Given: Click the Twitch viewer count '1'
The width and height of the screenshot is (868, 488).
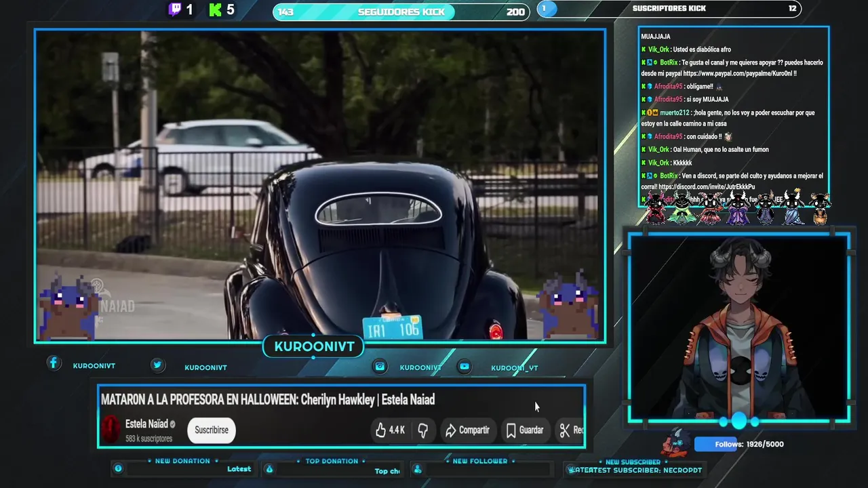Looking at the screenshot, I should 189,9.
